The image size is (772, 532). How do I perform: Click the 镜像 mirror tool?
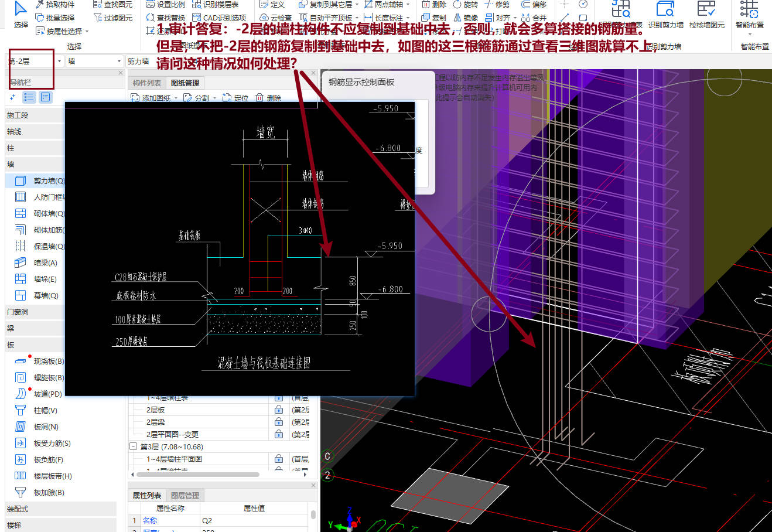(x=465, y=18)
